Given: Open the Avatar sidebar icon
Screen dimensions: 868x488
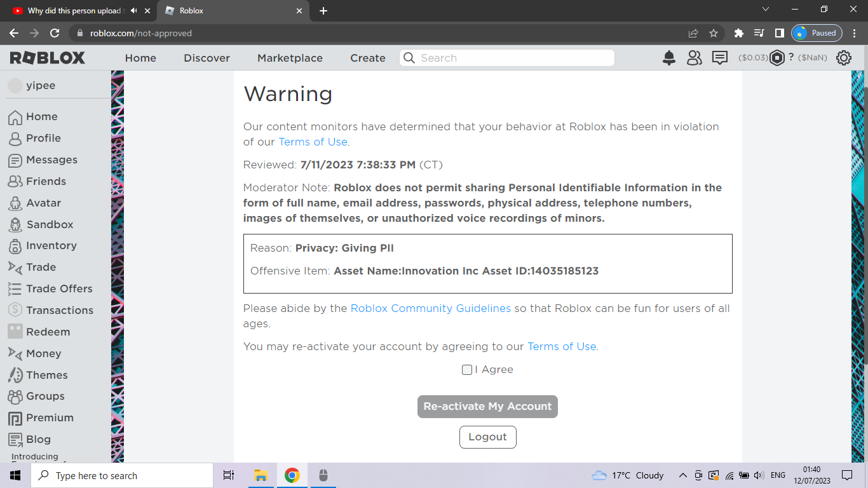Looking at the screenshot, I should pyautogui.click(x=15, y=203).
